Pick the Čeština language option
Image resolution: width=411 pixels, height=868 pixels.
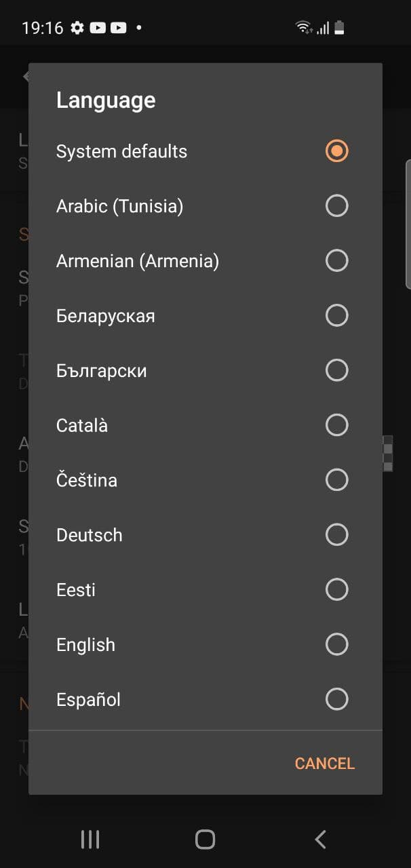87,481
